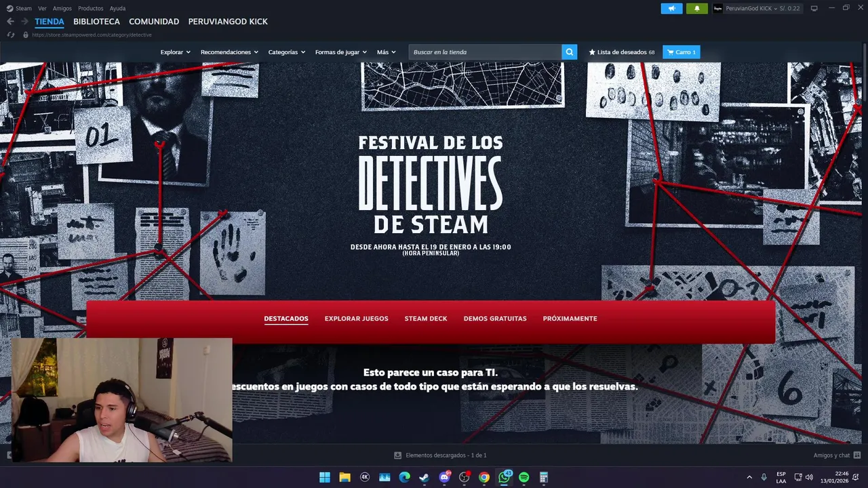Go back with the left arrow
The width and height of the screenshot is (868, 488).
pyautogui.click(x=10, y=22)
